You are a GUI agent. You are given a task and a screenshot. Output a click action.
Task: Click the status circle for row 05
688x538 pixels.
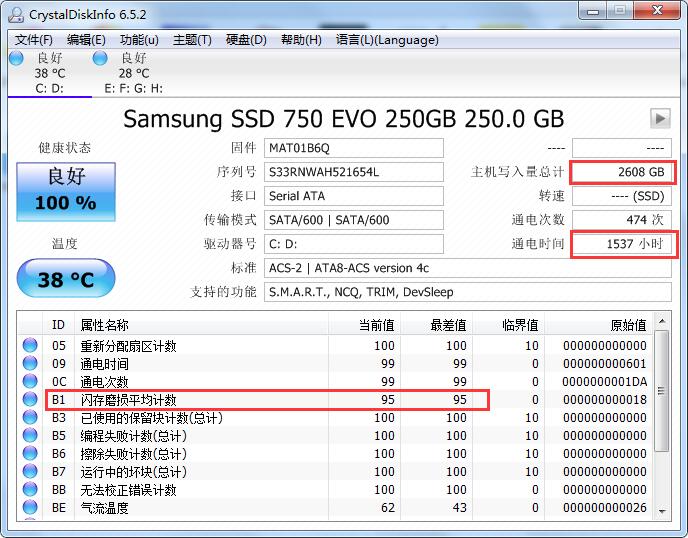point(30,345)
